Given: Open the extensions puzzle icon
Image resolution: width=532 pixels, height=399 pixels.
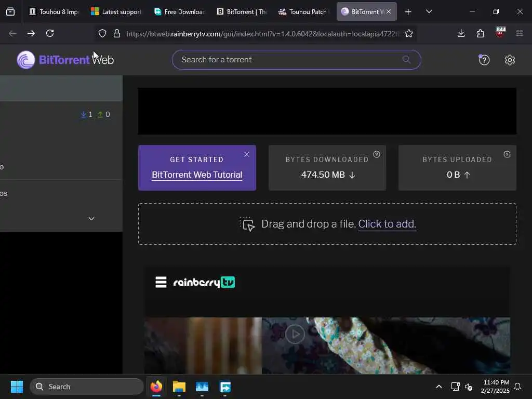Looking at the screenshot, I should [x=480, y=33].
